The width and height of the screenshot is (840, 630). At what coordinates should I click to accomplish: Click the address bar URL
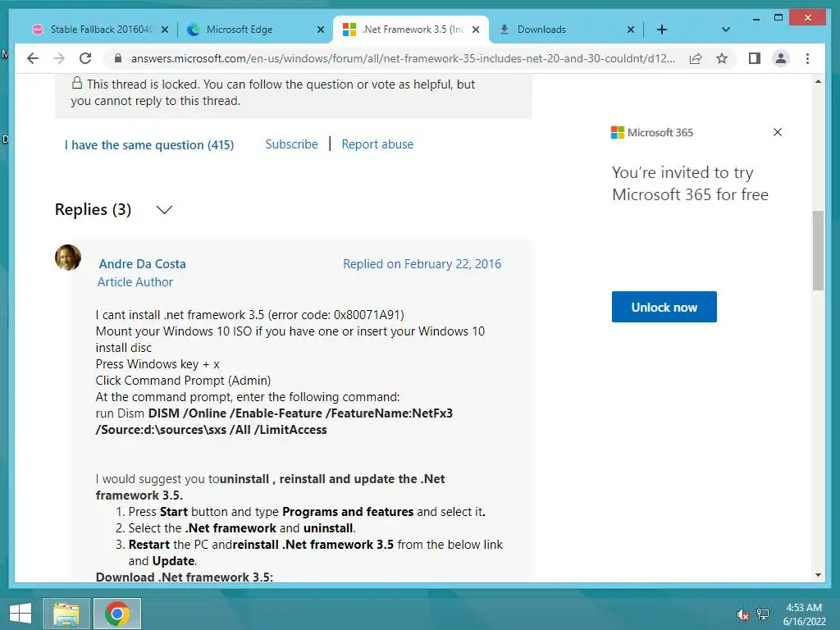tap(403, 58)
